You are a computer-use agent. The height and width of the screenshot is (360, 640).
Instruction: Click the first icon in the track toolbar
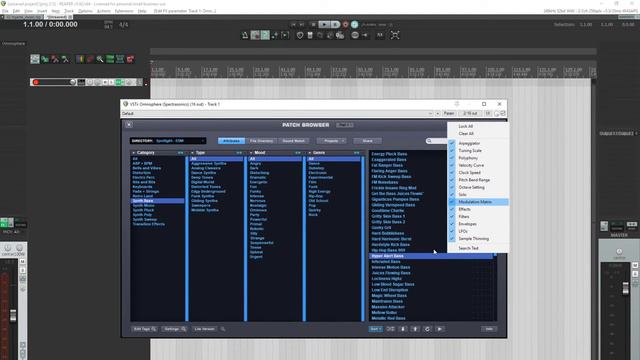(x=35, y=60)
